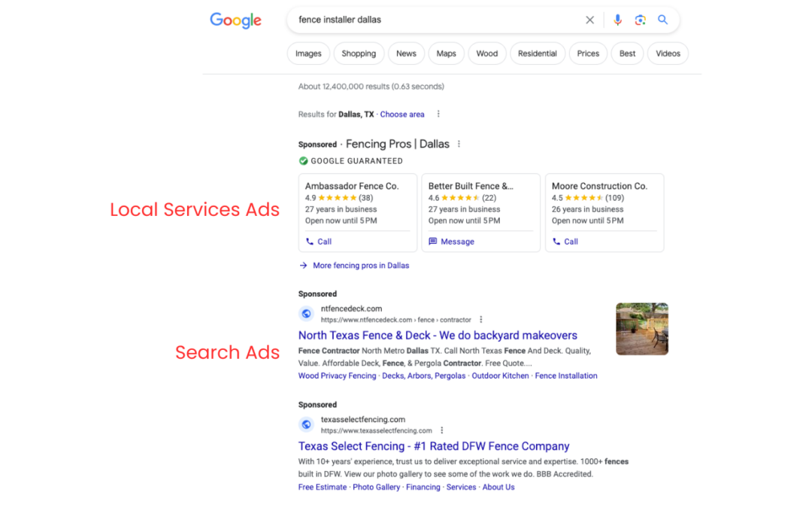Click the blue magnifier search icon
The height and width of the screenshot is (508, 812).
(662, 20)
